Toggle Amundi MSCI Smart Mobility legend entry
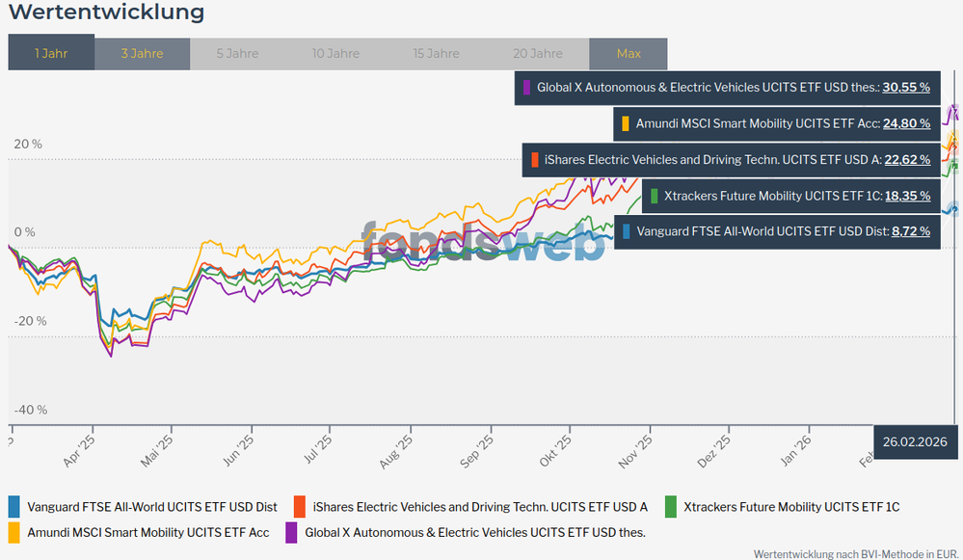 coord(148,533)
